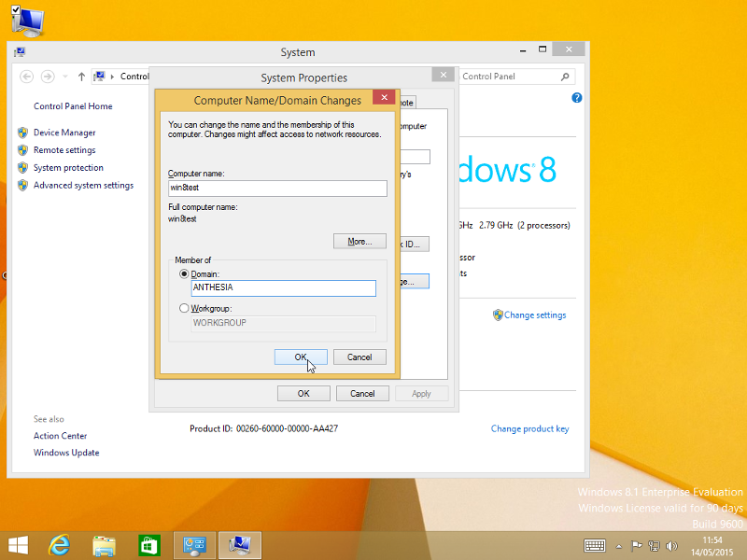Open the Start button
Screen dimensions: 747x560
(x=18, y=546)
